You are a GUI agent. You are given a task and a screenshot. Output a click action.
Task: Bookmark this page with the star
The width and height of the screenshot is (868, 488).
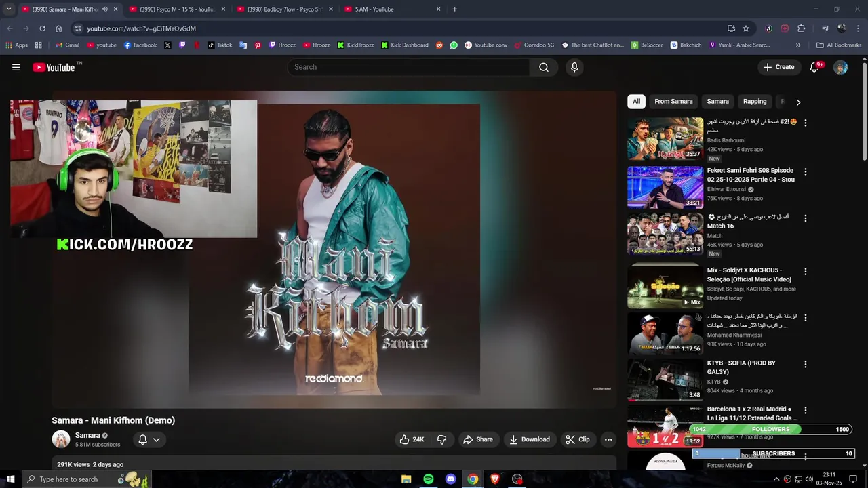(x=746, y=28)
